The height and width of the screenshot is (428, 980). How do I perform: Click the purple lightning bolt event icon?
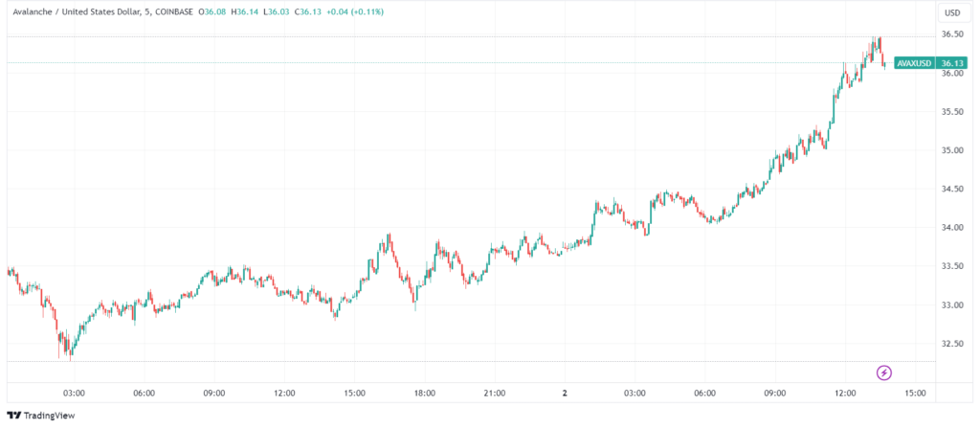pos(884,372)
